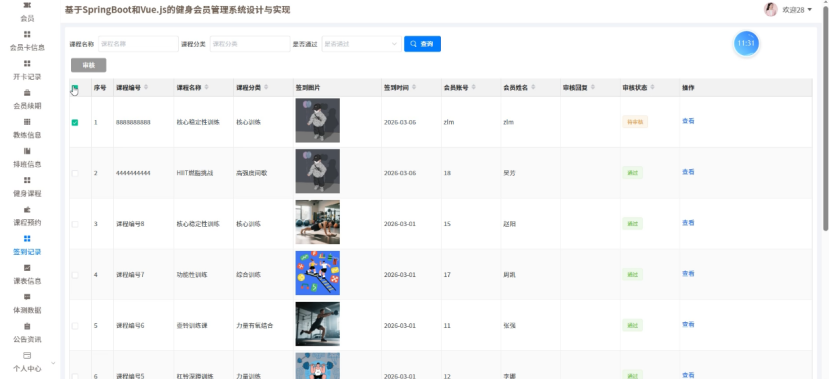This screenshot has width=829, height=379.
Task: Click the 壶铃训练课 course name cell
Action: tap(191, 326)
